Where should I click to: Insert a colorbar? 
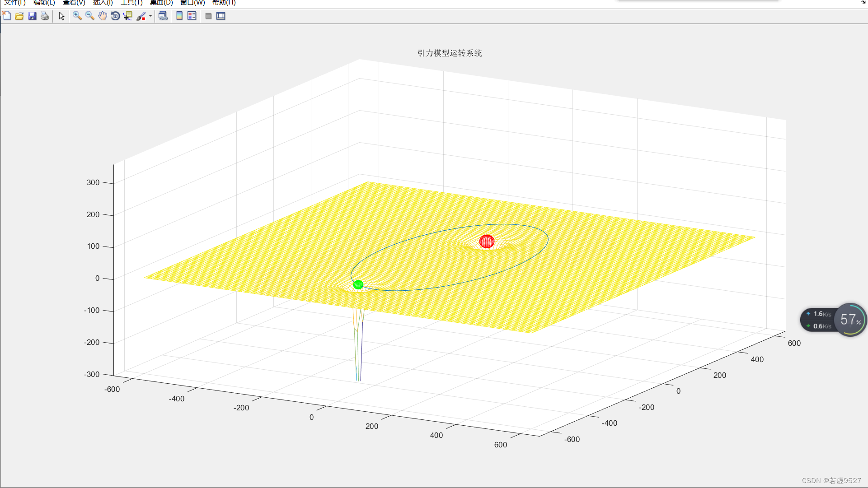point(179,16)
